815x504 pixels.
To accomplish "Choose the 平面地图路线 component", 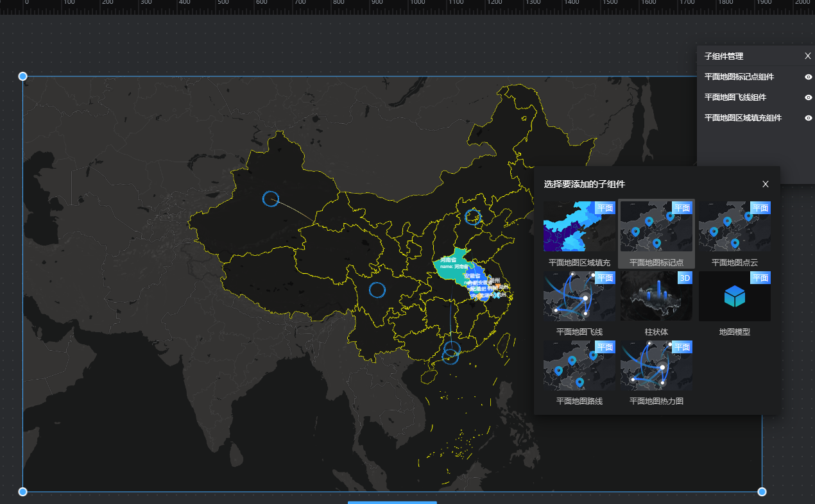I will [579, 365].
